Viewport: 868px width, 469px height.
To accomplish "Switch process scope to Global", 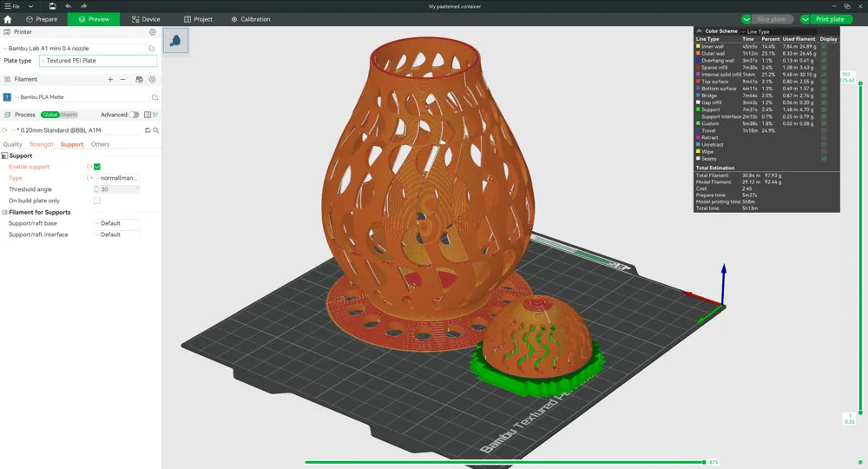I will point(49,115).
